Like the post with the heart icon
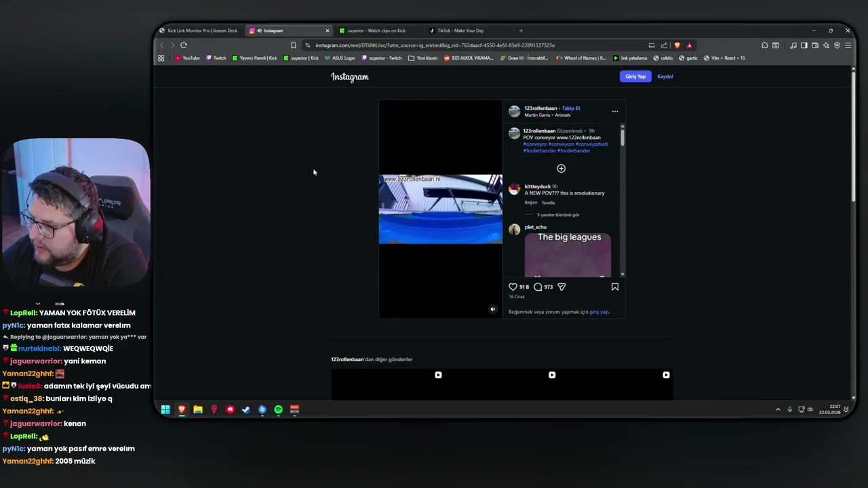 [513, 287]
